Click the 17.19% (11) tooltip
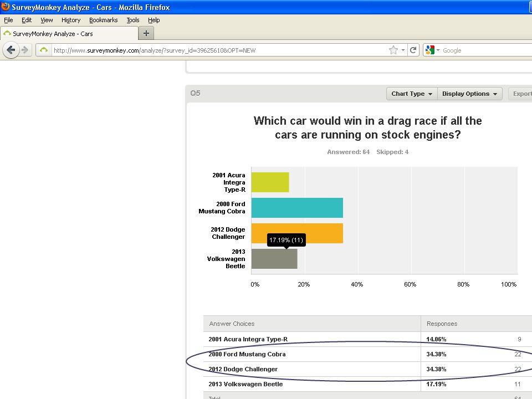Screen dimensions: 532x399 (286, 240)
